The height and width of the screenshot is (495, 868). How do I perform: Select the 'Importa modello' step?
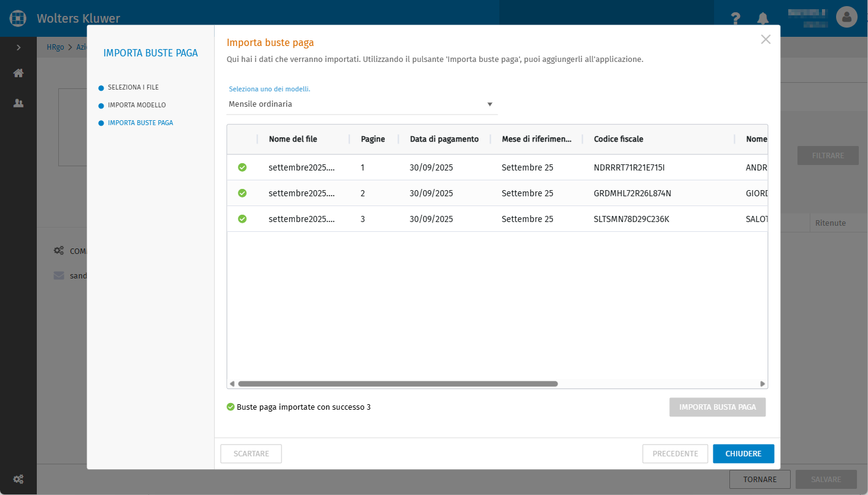click(137, 106)
